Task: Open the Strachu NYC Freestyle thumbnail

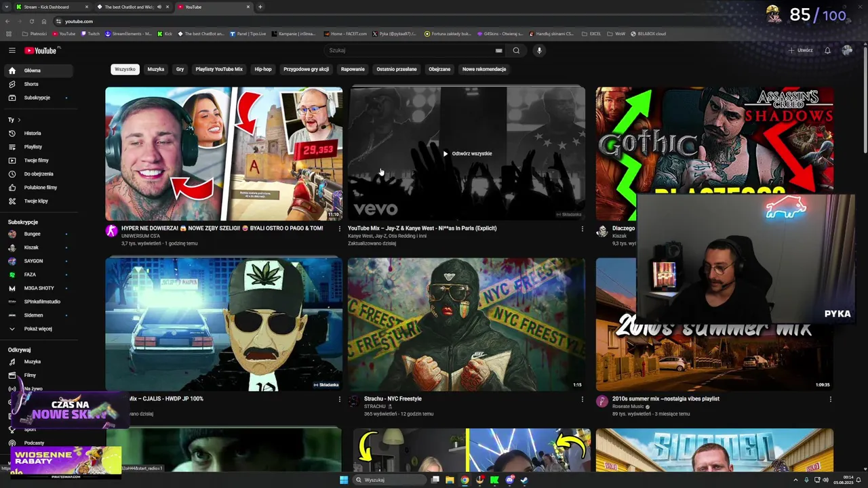Action: [x=466, y=324]
